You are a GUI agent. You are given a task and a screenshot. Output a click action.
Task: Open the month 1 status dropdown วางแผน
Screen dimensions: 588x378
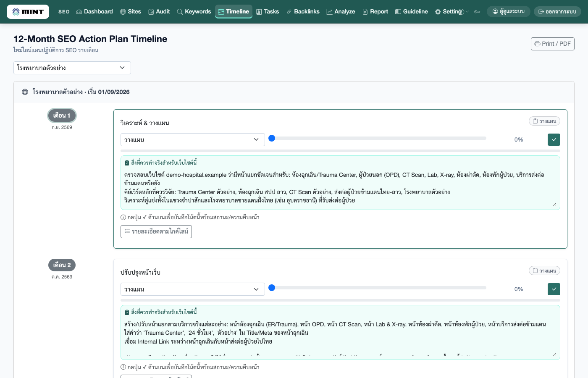click(x=193, y=139)
